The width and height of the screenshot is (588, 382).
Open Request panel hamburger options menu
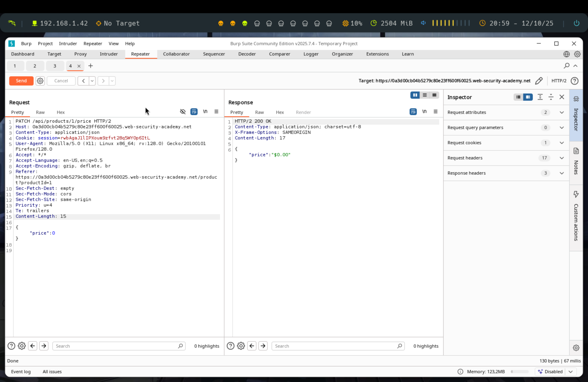[216, 112]
